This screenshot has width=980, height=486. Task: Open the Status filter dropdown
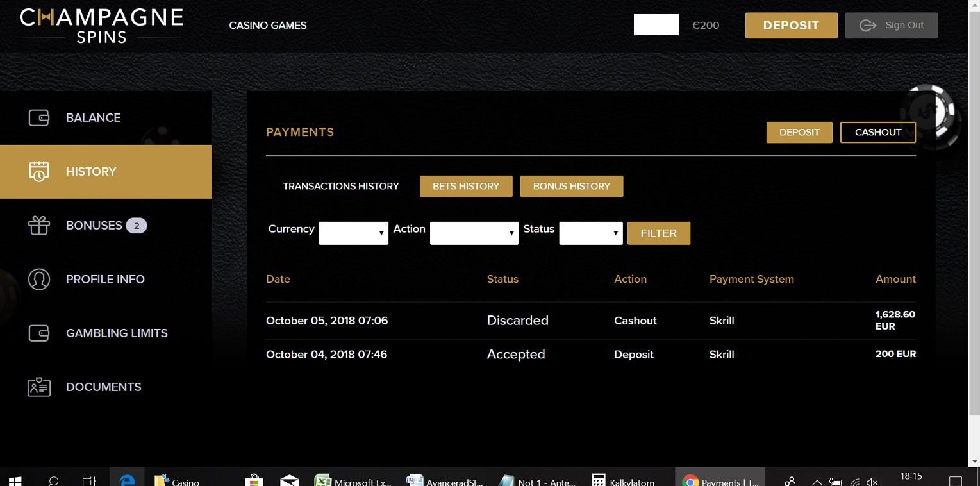pyautogui.click(x=591, y=233)
